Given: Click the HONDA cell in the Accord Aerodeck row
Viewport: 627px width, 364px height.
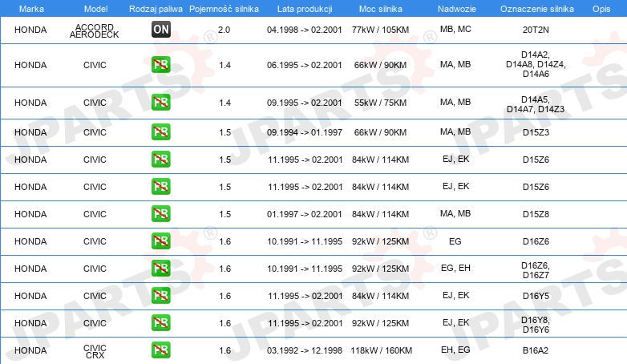Looking at the screenshot, I should 30,30.
